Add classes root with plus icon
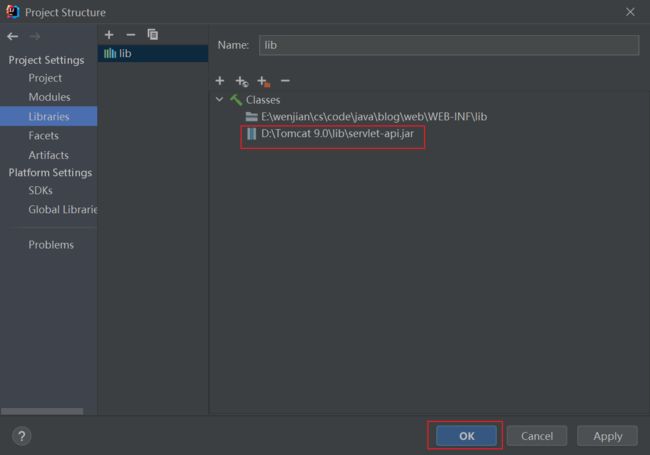Viewport: 650px width, 455px height. pos(220,81)
